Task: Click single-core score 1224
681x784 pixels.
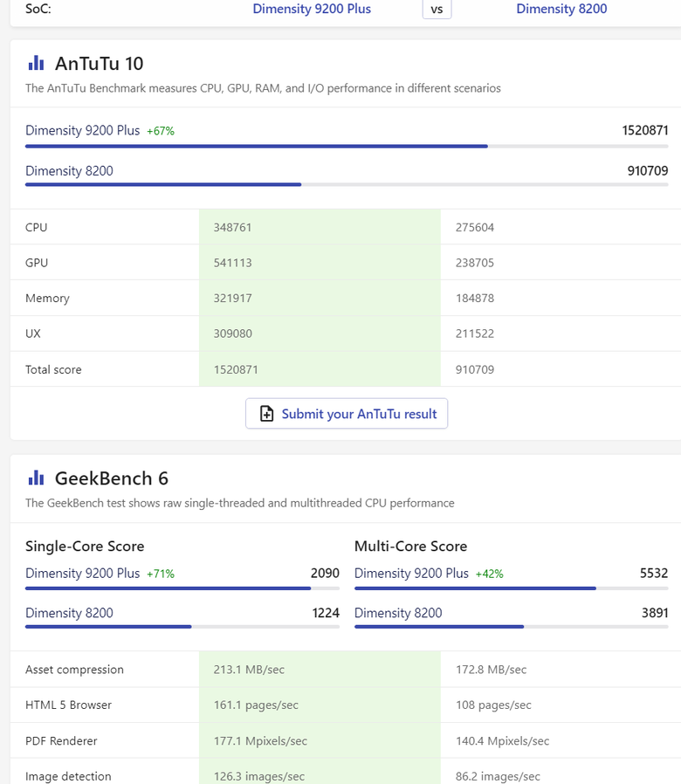Action: click(326, 613)
